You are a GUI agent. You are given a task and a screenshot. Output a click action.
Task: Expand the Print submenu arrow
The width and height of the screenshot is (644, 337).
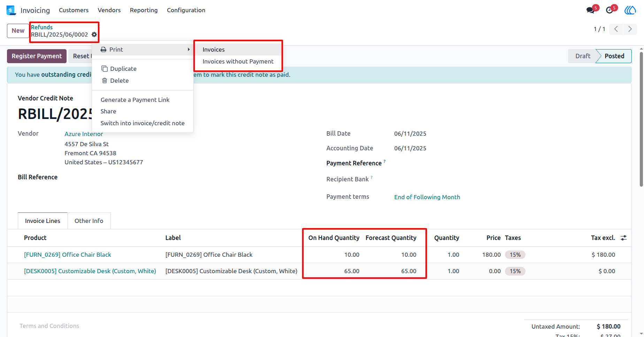[189, 50]
